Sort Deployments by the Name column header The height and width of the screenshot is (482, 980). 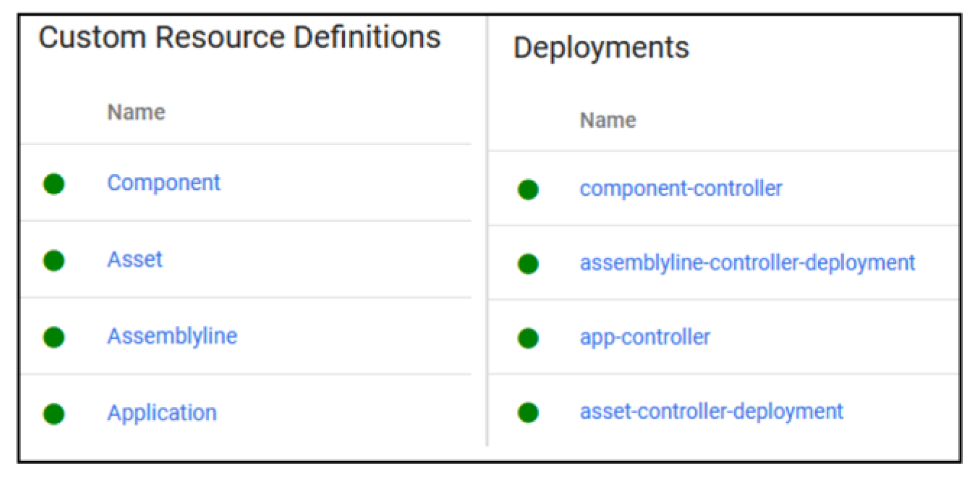click(x=608, y=120)
